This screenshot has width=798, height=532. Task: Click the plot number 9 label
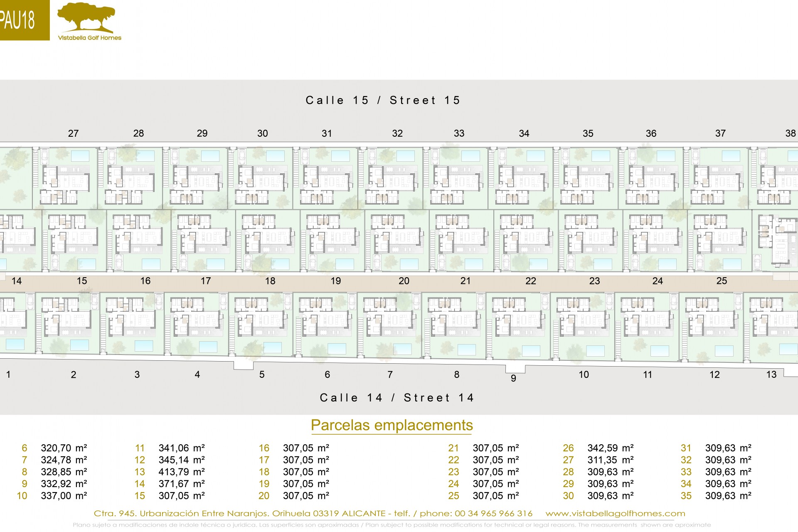(514, 378)
